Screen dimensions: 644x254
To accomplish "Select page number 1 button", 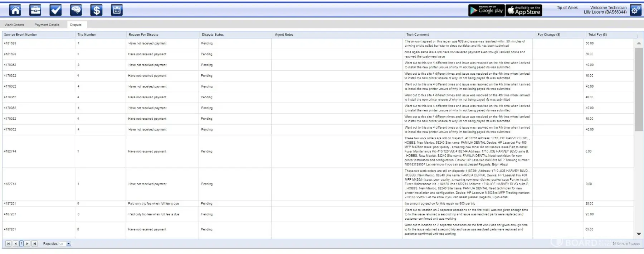I will (21, 244).
